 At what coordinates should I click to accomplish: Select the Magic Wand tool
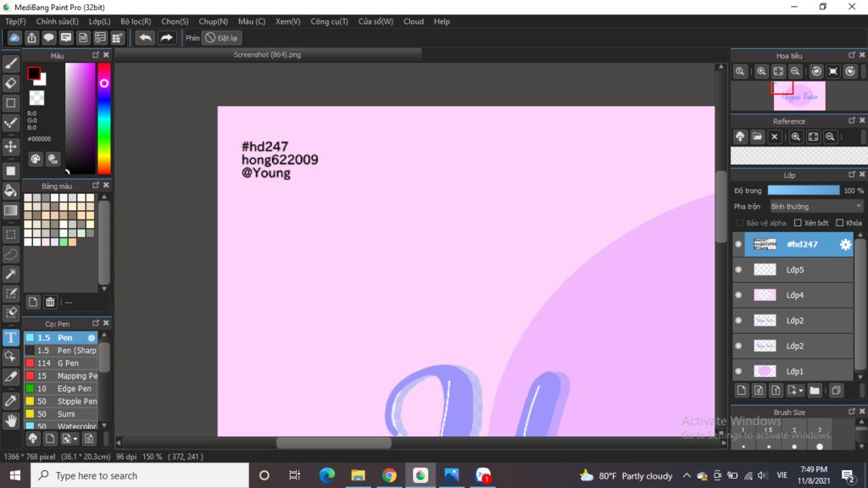point(10,274)
